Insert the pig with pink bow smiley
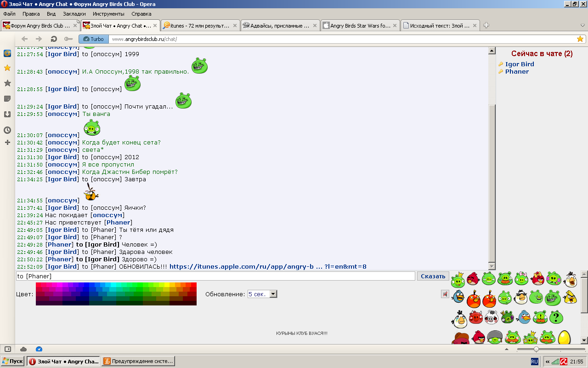Screen dimensions: 588x368 [521, 279]
